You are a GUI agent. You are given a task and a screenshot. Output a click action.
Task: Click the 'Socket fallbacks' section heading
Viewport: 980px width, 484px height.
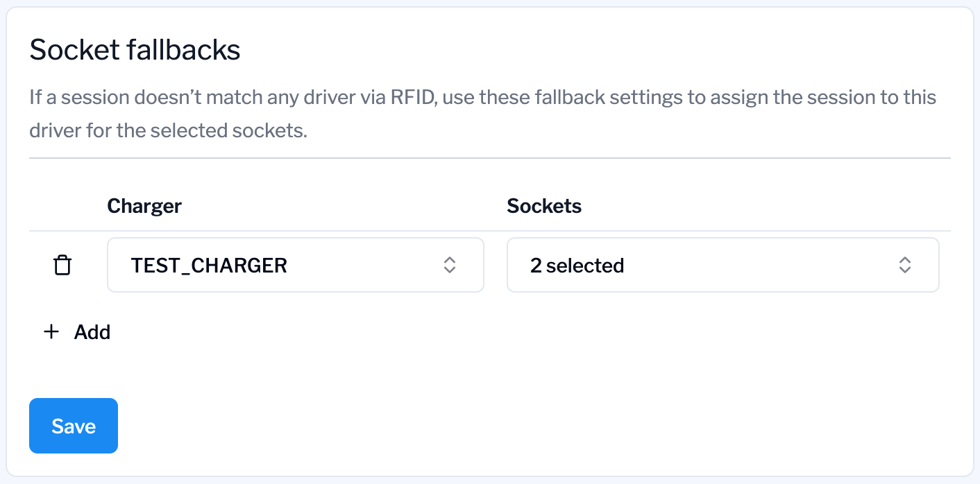[135, 50]
